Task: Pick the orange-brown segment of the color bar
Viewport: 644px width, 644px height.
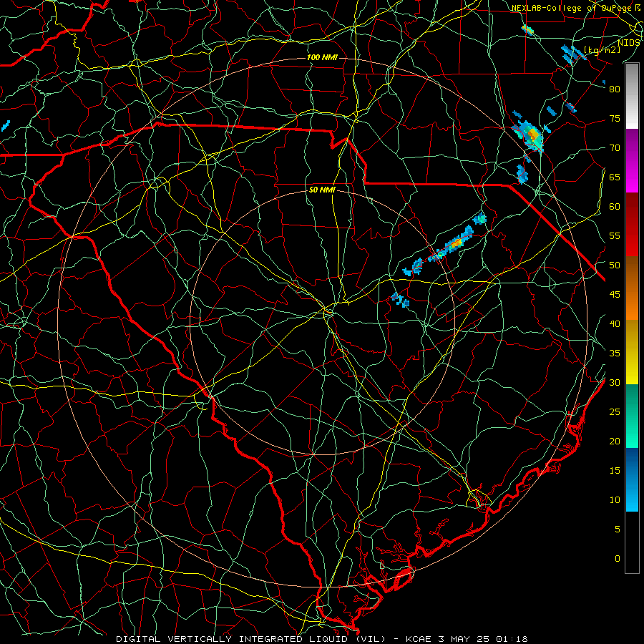Action: [632, 288]
